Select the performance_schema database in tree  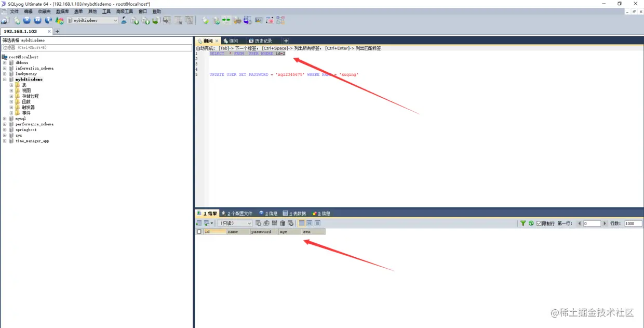pos(34,124)
